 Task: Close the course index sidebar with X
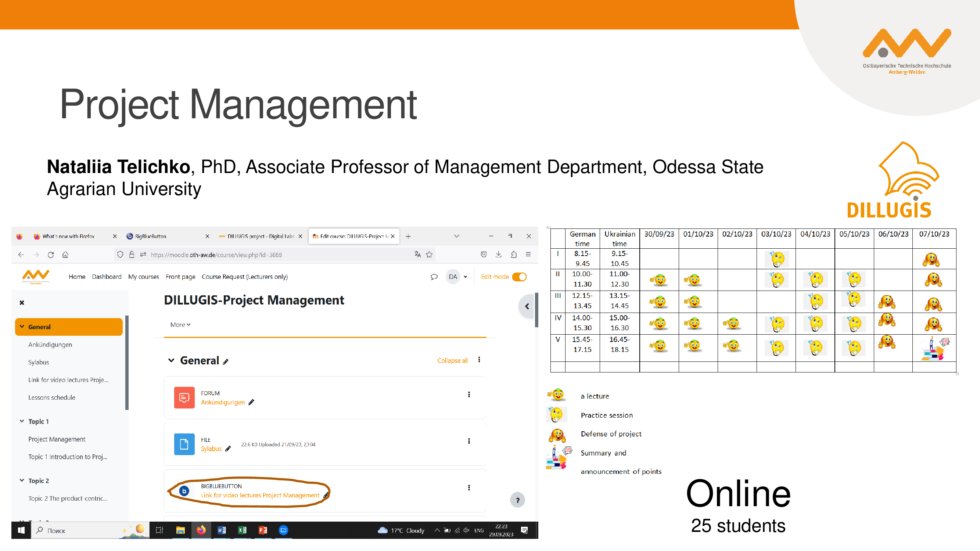[22, 303]
